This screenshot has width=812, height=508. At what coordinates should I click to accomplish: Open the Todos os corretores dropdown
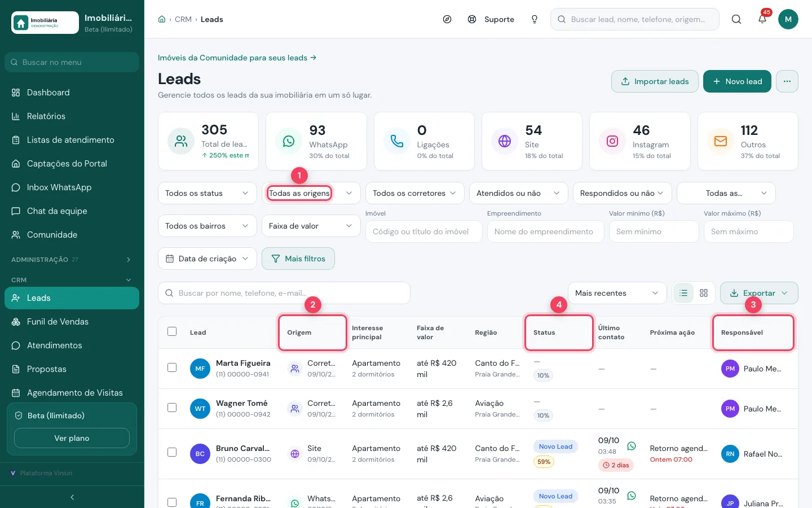415,193
